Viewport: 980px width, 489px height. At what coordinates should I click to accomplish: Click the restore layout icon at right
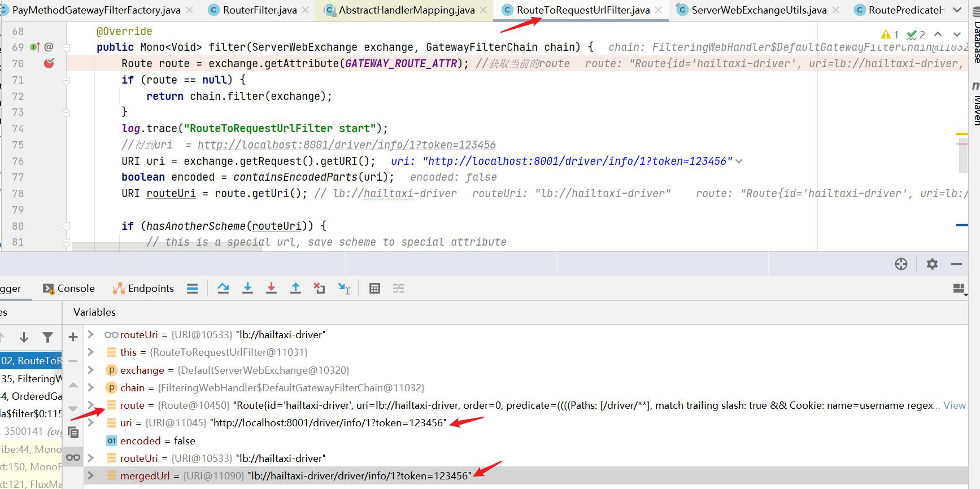coord(959,289)
